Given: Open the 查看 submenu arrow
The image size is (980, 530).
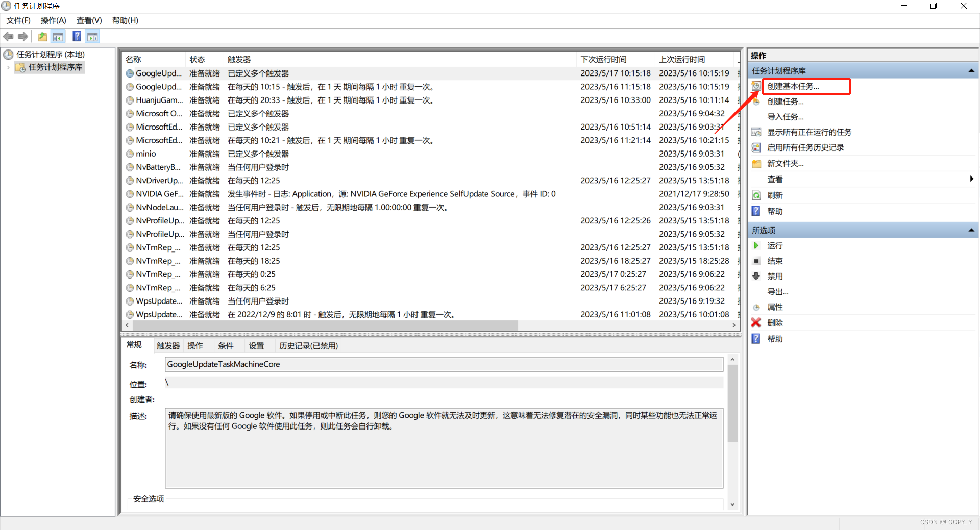Looking at the screenshot, I should click(971, 179).
